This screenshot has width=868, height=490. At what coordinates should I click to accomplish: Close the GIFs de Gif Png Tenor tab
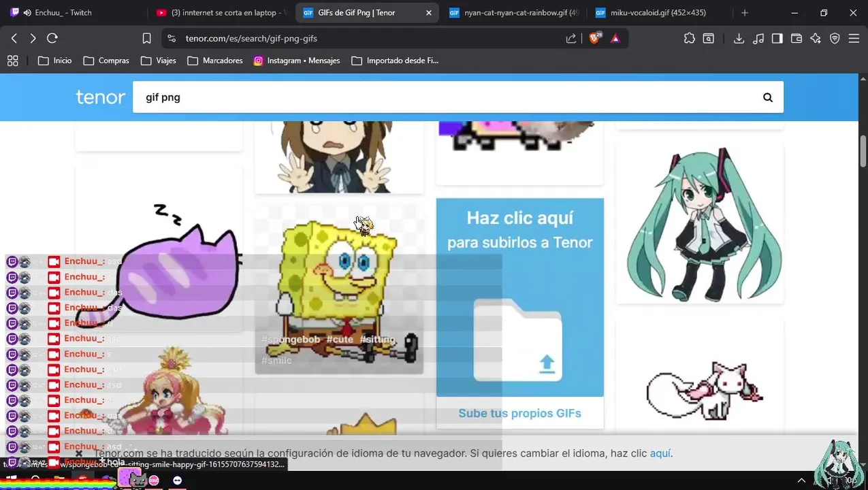coord(428,12)
